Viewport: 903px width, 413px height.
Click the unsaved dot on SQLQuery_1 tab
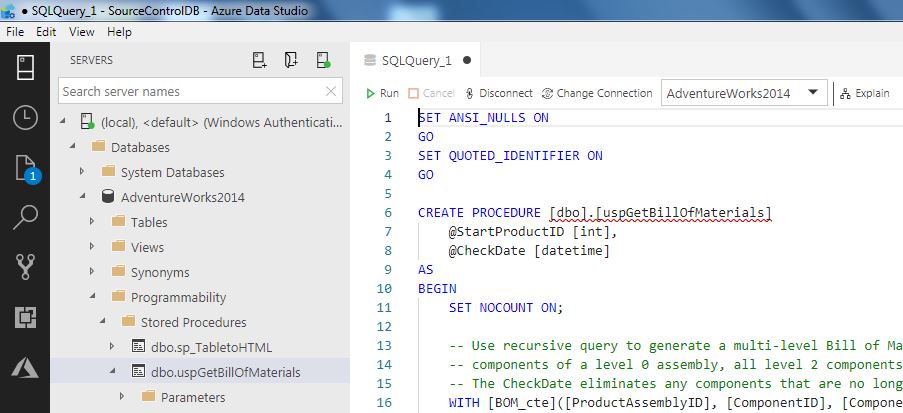[x=467, y=60]
